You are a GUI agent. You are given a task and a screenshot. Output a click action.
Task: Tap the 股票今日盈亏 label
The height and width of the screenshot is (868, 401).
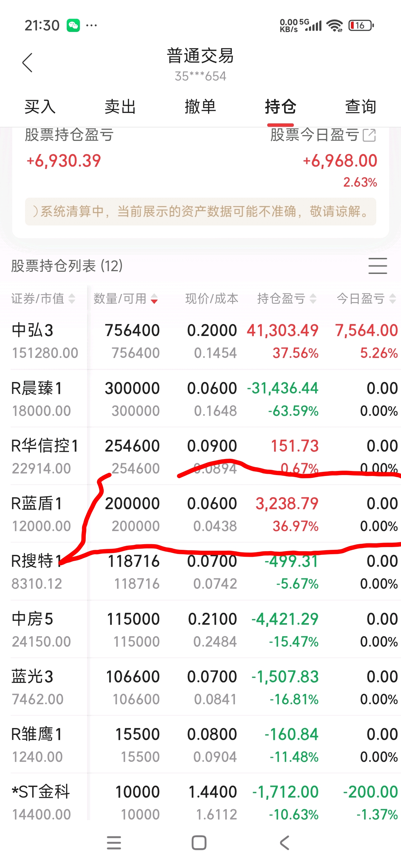point(314,135)
